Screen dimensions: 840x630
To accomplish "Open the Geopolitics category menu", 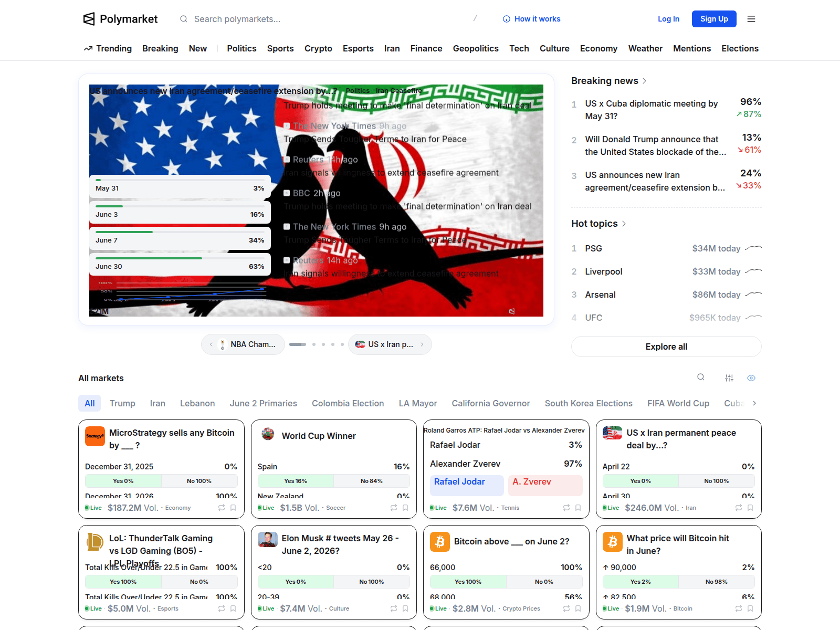I will [476, 48].
